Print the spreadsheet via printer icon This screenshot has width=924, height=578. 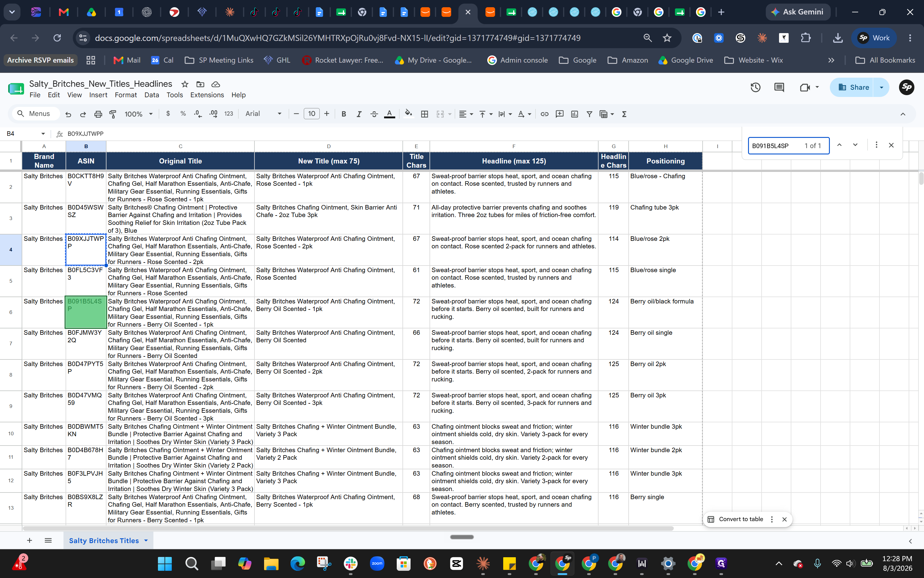(98, 114)
